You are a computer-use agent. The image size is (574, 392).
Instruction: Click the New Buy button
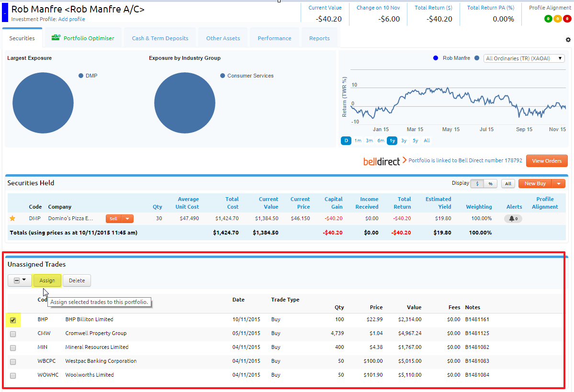535,184
